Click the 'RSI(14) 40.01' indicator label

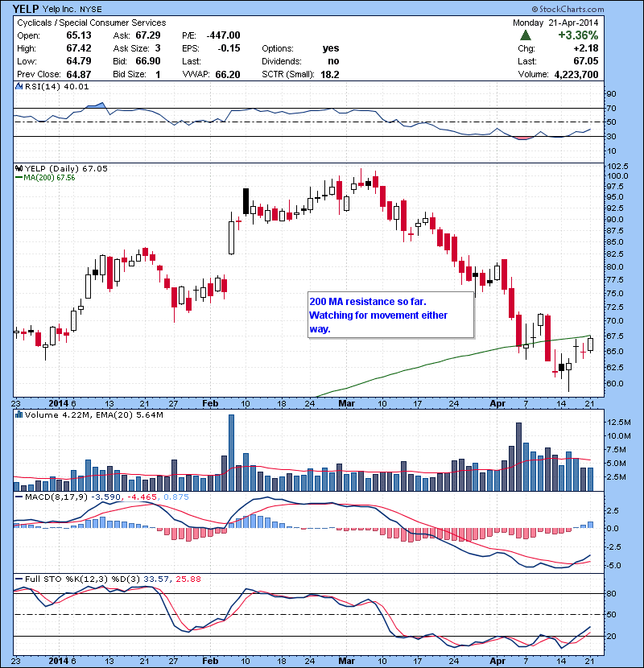(x=56, y=86)
